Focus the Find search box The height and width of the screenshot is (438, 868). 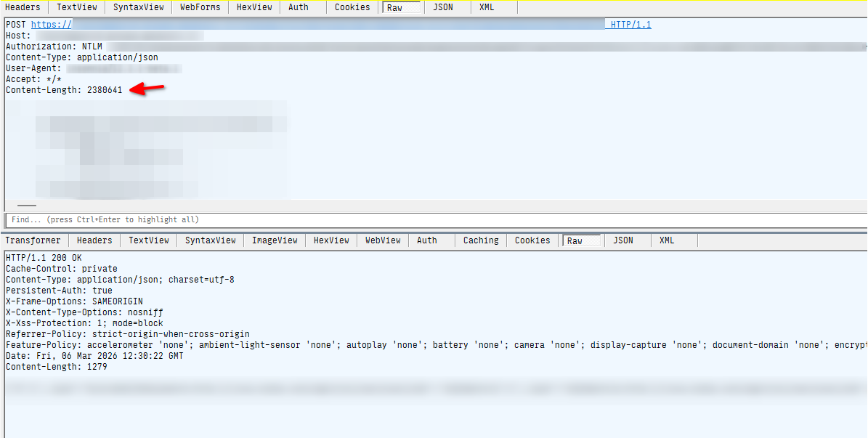click(436, 219)
